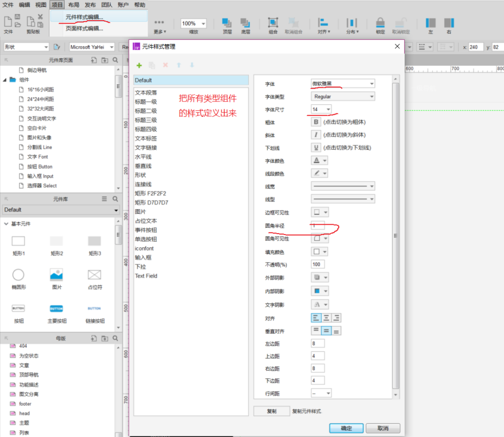Set 对齐 to center align
The height and width of the screenshot is (437, 504).
[326, 318]
